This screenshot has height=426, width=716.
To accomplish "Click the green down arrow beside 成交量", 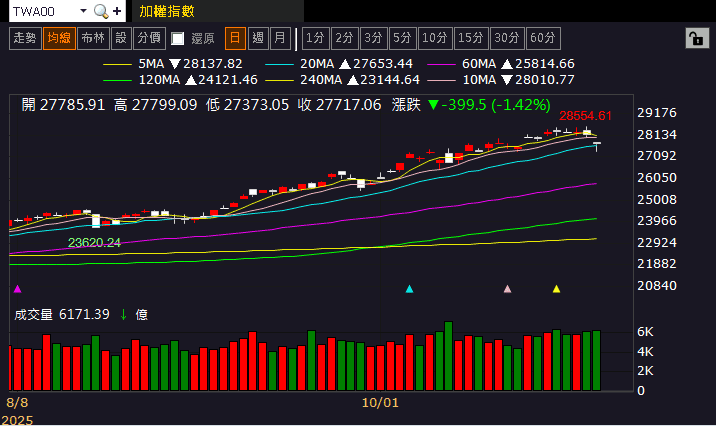I will tap(124, 314).
